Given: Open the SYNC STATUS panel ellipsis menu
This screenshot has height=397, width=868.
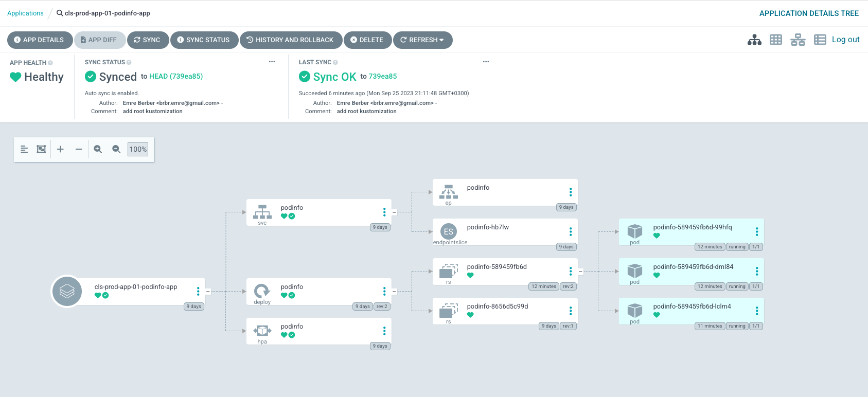Looking at the screenshot, I should 272,62.
